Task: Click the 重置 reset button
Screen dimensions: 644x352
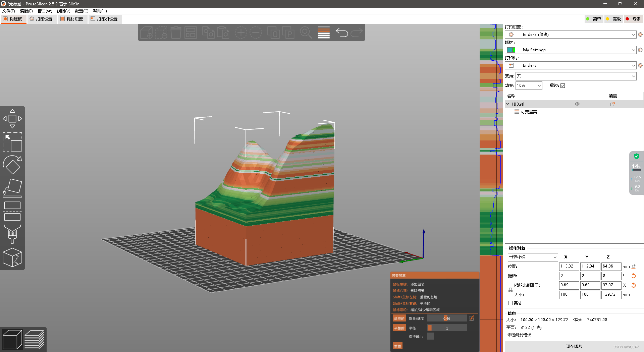Action: [397, 346]
